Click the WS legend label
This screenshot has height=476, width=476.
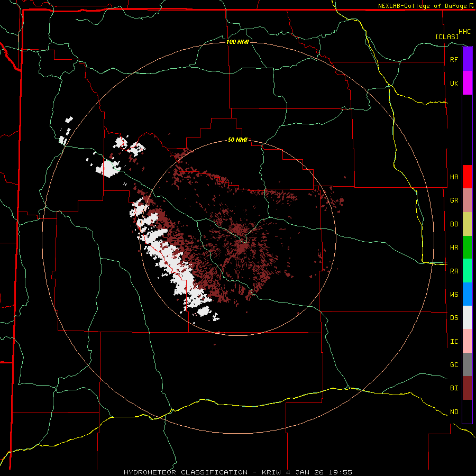tap(454, 294)
